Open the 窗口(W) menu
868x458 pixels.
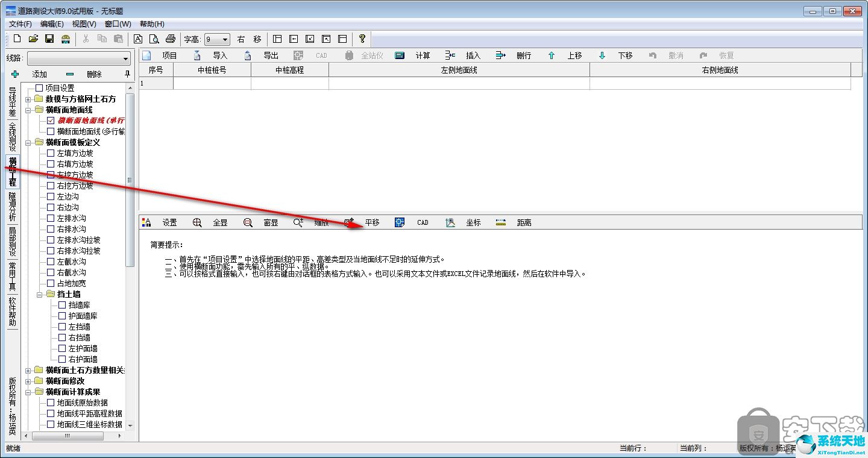click(x=118, y=24)
